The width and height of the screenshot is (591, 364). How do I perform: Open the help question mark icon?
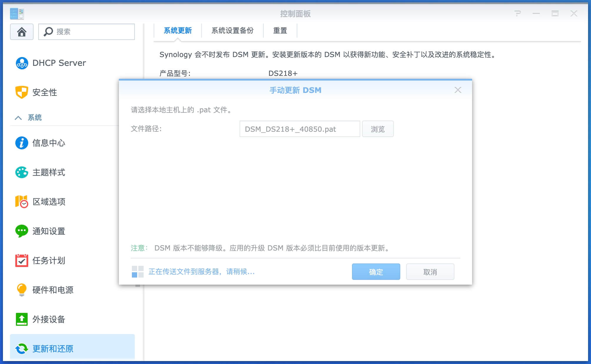pyautogui.click(x=517, y=14)
